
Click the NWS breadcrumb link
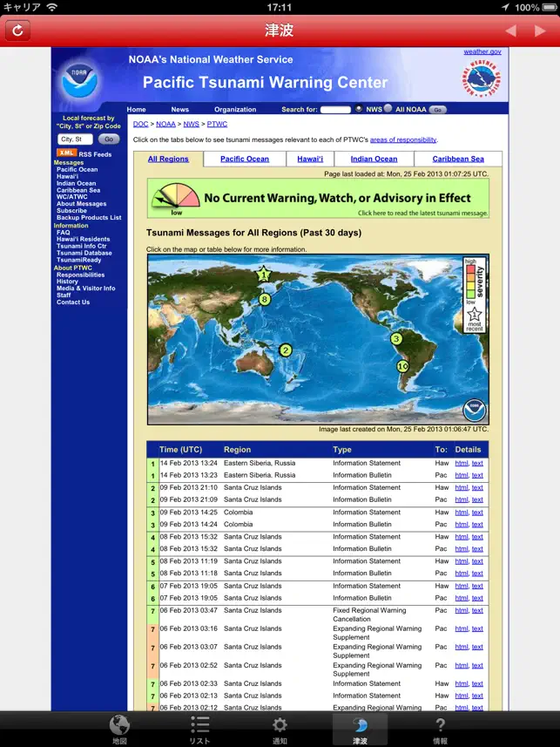(x=191, y=124)
